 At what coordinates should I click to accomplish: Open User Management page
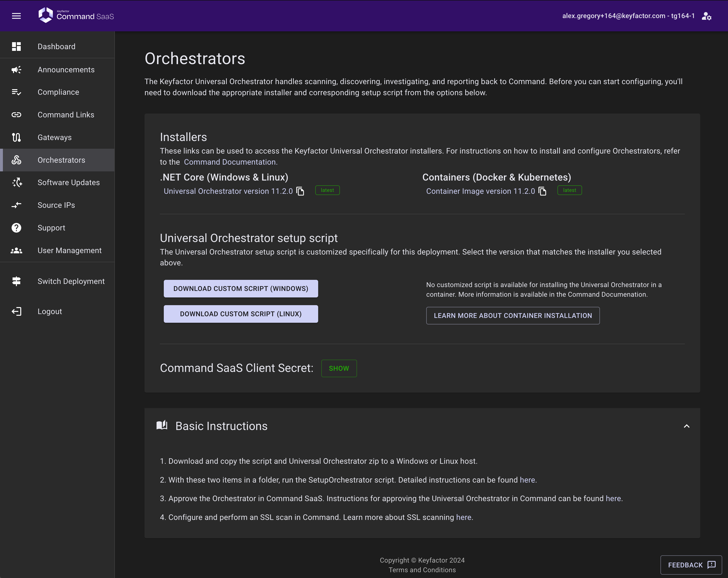coord(69,250)
